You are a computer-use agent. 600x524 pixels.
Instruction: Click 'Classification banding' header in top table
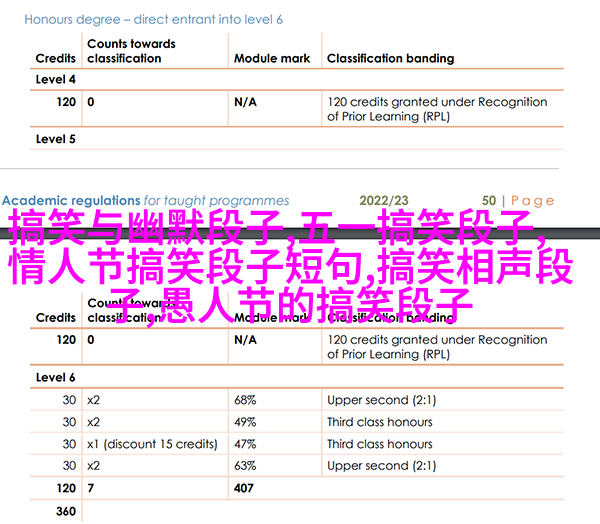(390, 58)
